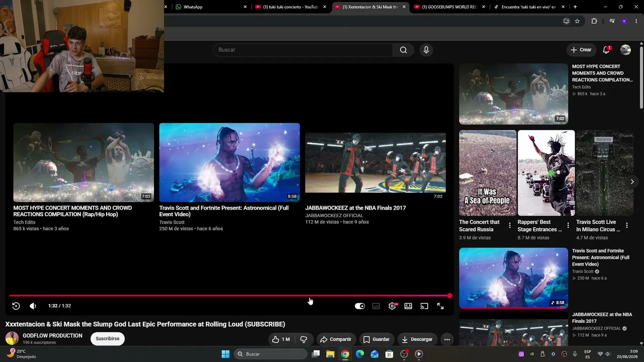644x362 pixels.
Task: Dislike the video with thumbs down
Action: point(303,339)
